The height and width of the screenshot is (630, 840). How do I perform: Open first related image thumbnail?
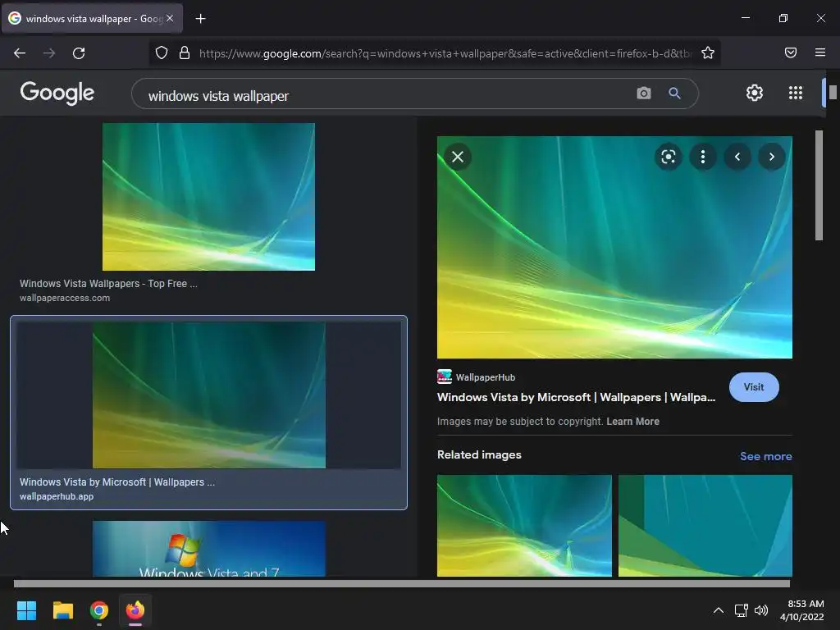(x=524, y=526)
